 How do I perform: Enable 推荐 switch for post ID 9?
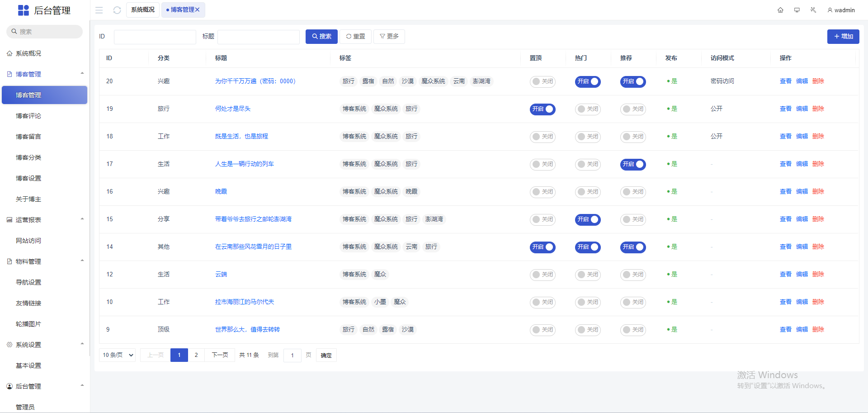633,330
